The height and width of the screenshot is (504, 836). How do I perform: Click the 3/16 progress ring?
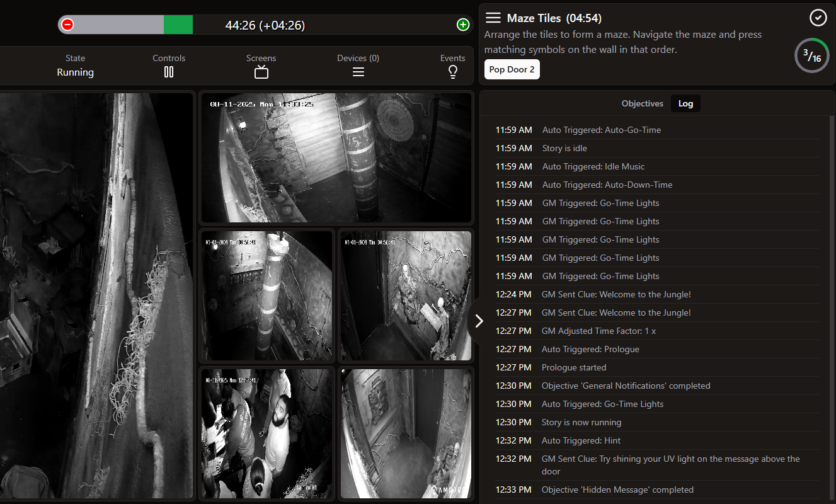point(811,56)
